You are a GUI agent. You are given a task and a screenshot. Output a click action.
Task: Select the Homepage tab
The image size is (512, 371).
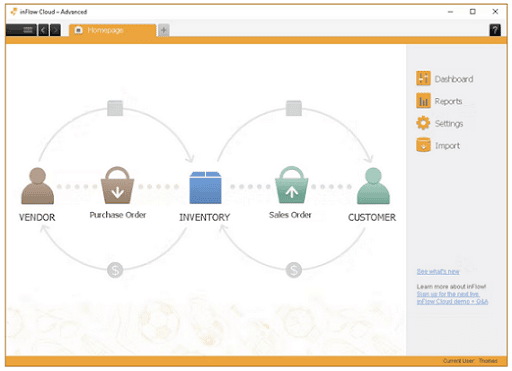pos(112,30)
